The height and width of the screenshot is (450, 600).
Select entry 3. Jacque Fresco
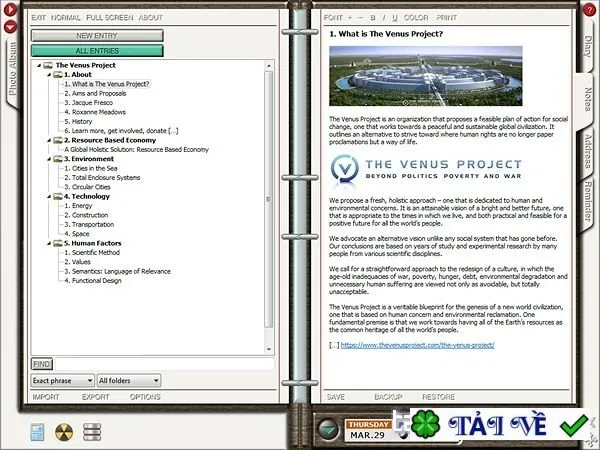(x=88, y=103)
